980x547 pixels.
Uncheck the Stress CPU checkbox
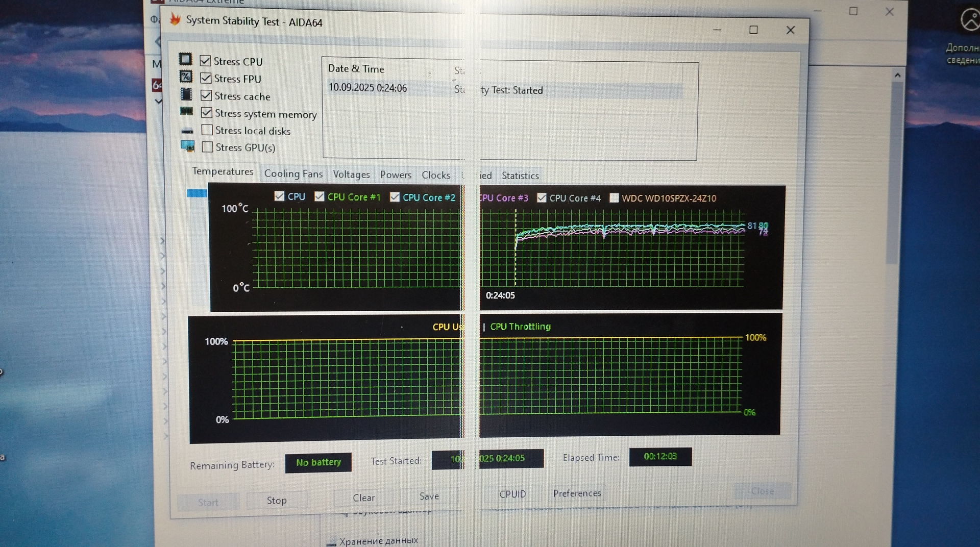[x=205, y=61]
